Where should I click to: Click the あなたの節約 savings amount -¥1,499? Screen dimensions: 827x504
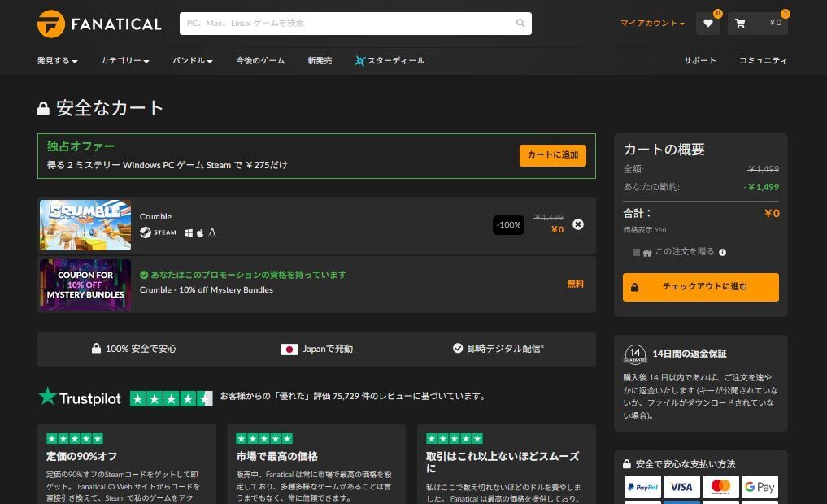click(x=761, y=187)
